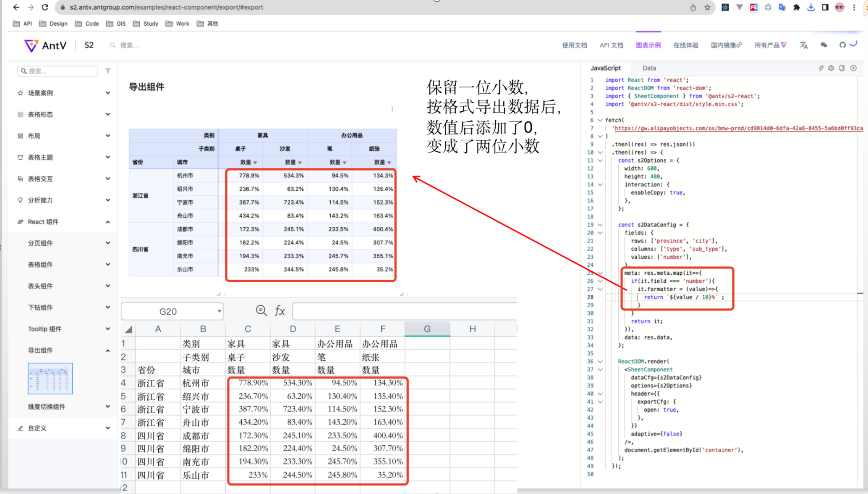Screen dimensions: 868x494
Task: Click the 导出组件 demo thumbnail
Action: [50, 378]
